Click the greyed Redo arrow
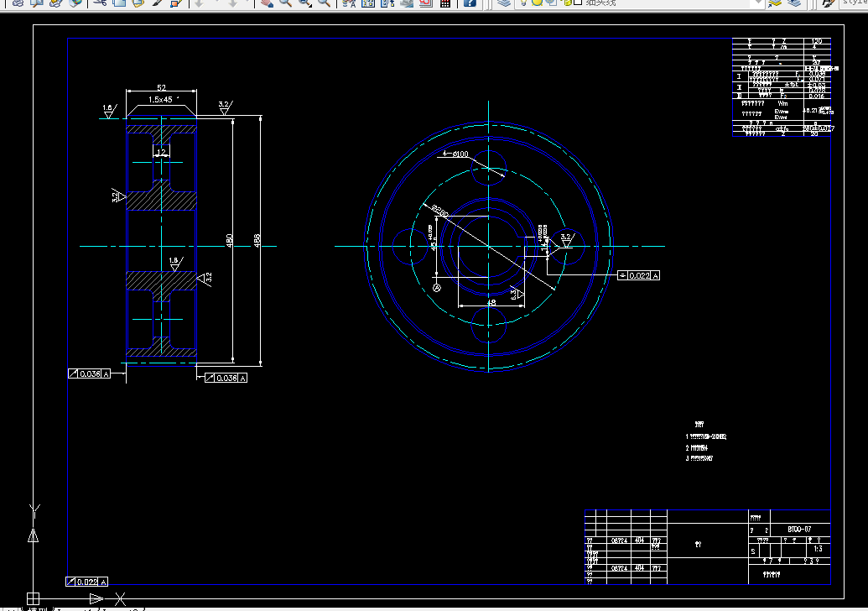Image resolution: width=868 pixels, height=611 pixels. pos(232,3)
